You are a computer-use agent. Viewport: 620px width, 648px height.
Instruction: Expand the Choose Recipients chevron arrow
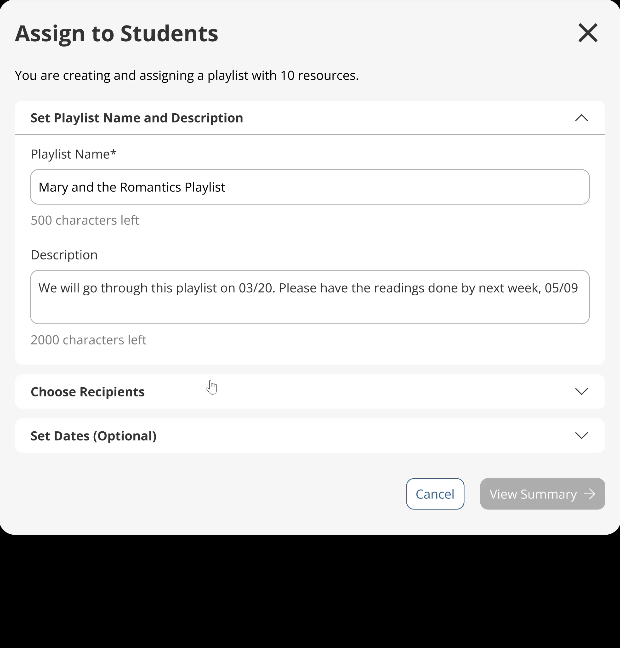click(x=581, y=391)
